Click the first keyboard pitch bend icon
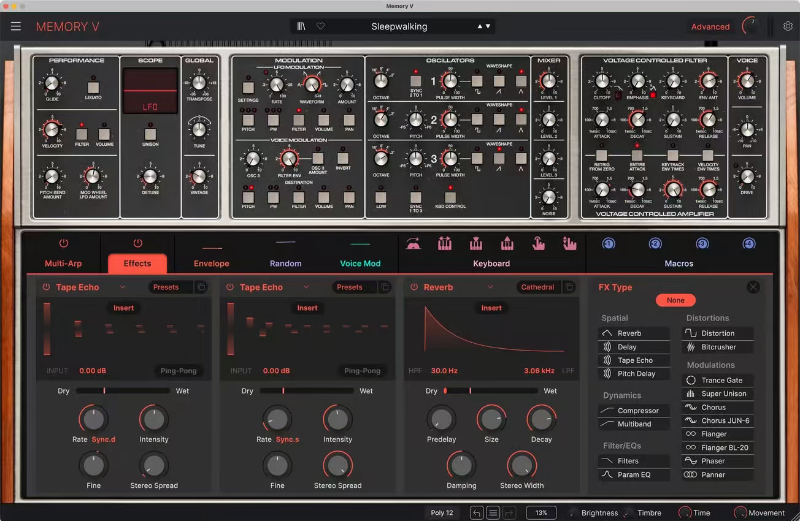The image size is (800, 521). [413, 244]
